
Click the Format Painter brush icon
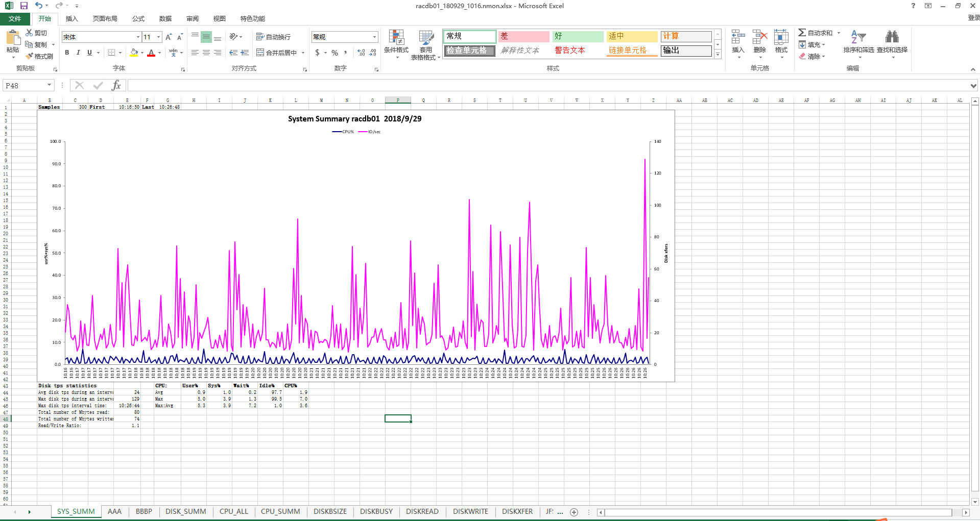pos(30,56)
